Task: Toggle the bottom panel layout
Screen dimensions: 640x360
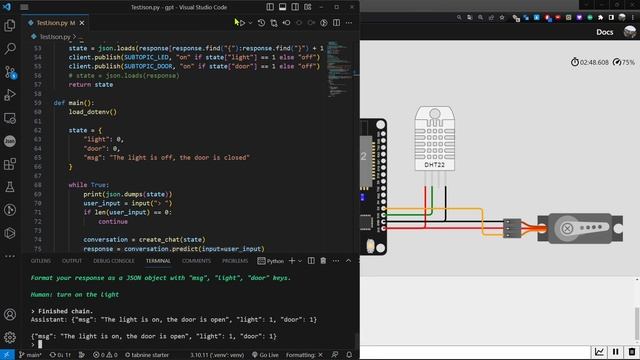Action: pyautogui.click(x=282, y=7)
